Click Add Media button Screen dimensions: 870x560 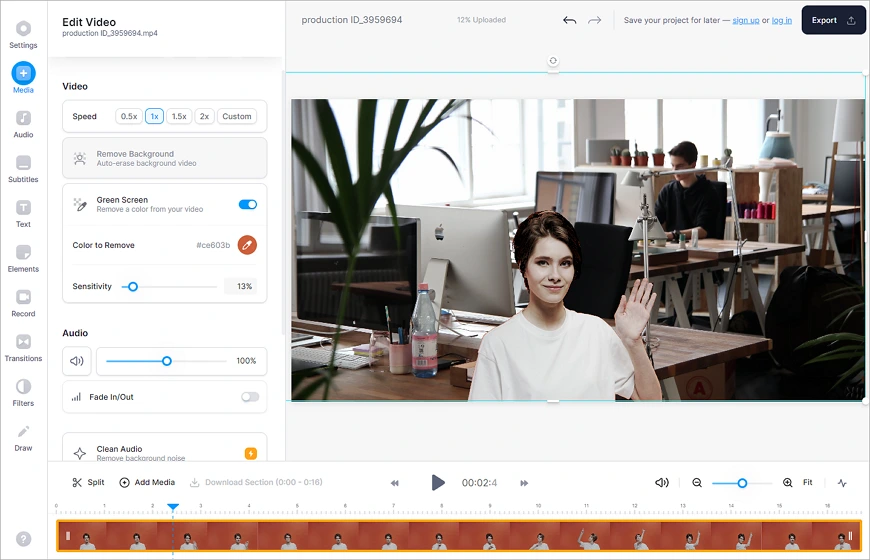tap(147, 482)
